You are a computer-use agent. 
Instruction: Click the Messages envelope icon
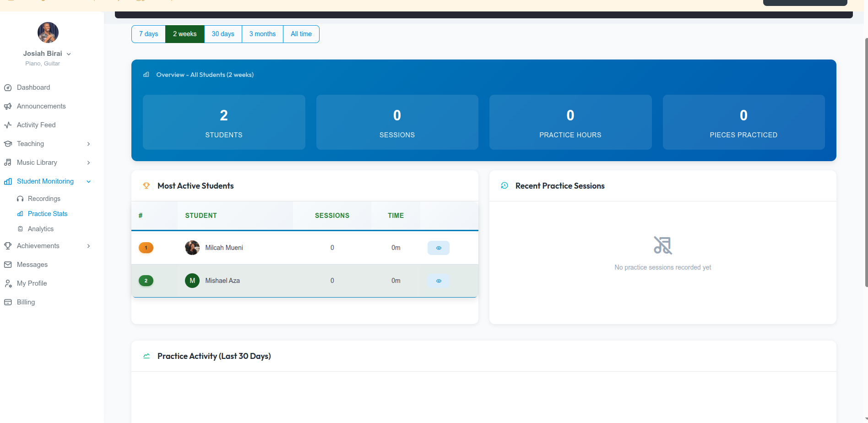(8, 265)
